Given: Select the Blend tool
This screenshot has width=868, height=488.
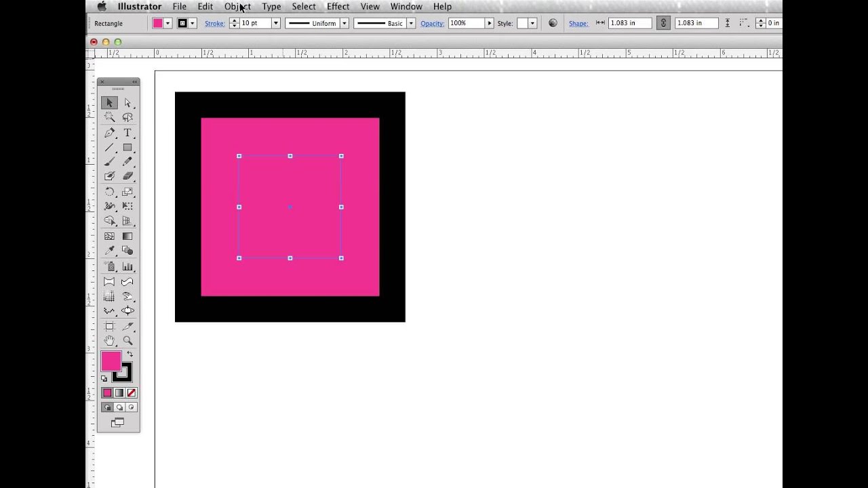Looking at the screenshot, I should [x=127, y=251].
